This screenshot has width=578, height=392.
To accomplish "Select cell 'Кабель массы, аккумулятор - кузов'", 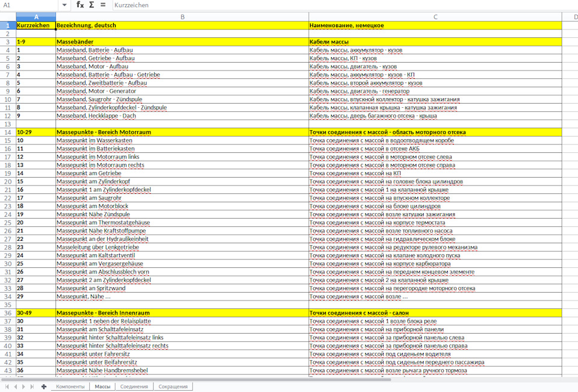I will (x=435, y=50).
